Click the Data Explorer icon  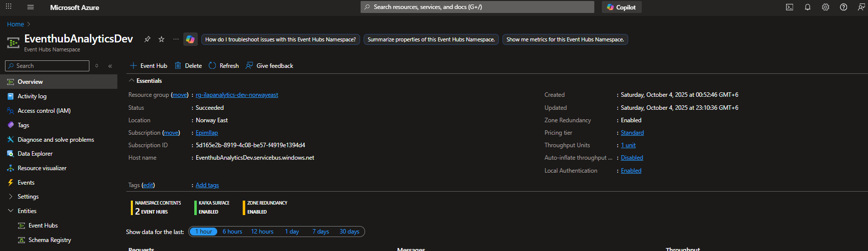(10, 154)
